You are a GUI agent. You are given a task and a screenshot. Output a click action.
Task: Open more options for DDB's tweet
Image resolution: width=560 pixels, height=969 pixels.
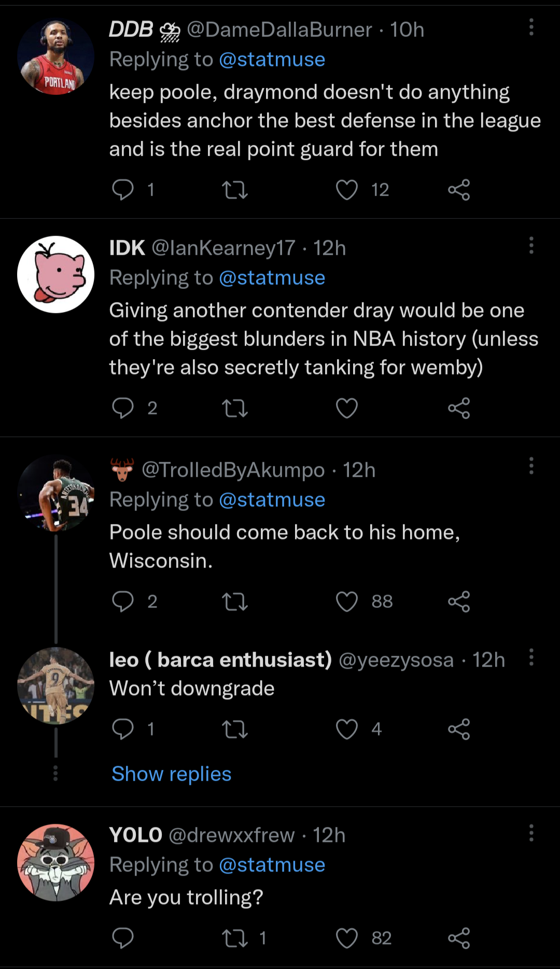[531, 27]
